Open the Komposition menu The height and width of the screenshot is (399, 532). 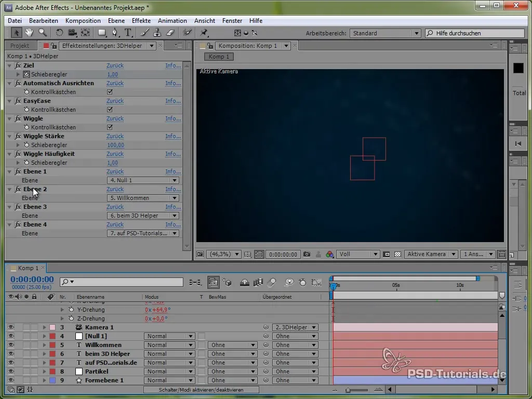point(83,21)
